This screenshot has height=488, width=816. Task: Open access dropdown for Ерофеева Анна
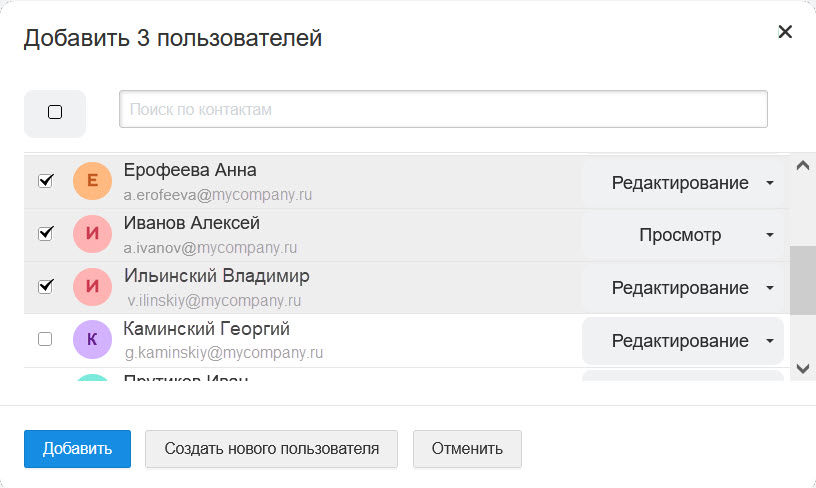click(683, 183)
